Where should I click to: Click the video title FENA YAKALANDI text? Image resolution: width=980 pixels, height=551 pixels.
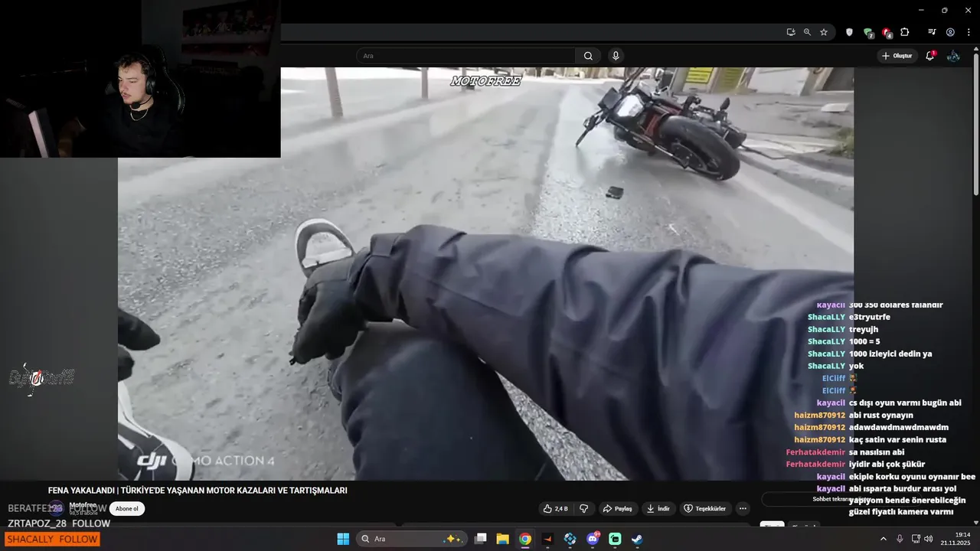(x=198, y=491)
